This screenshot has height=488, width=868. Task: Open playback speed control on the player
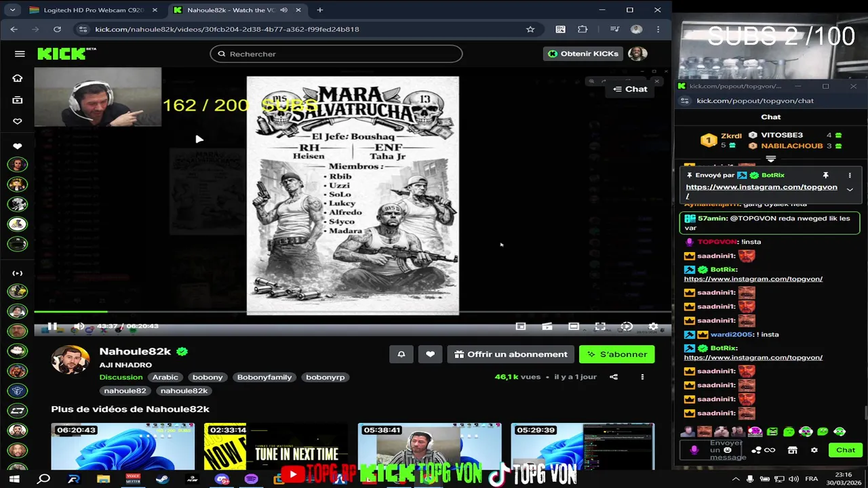627,326
